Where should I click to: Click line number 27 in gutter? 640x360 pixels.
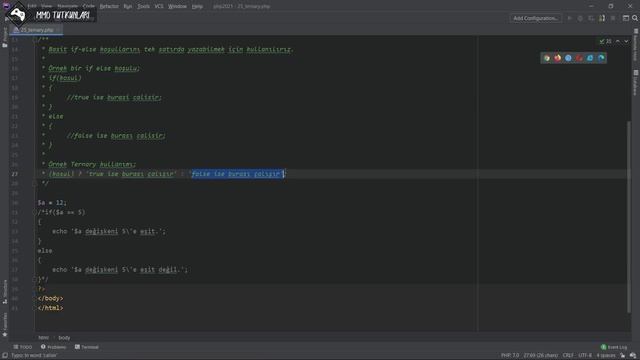(15, 174)
